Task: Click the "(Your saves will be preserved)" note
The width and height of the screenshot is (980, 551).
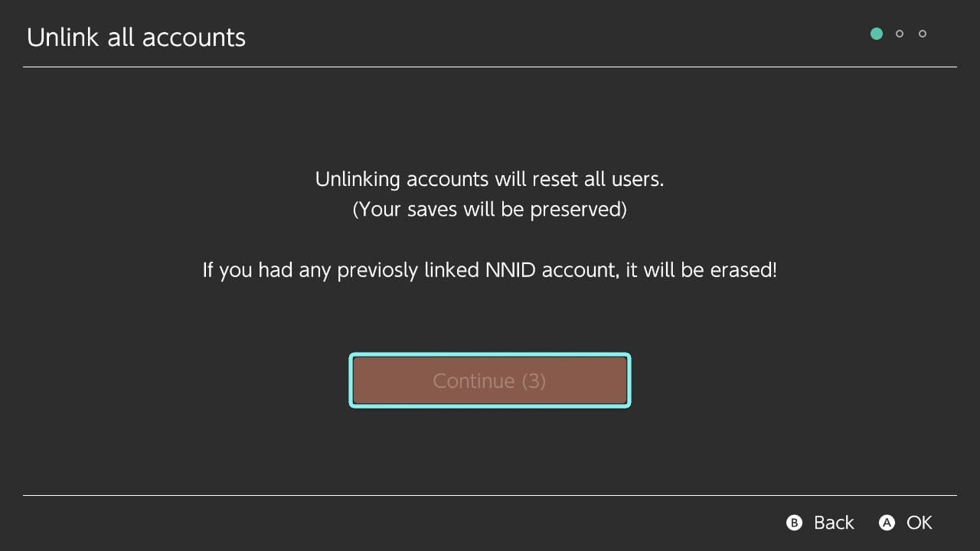Action: click(490, 210)
